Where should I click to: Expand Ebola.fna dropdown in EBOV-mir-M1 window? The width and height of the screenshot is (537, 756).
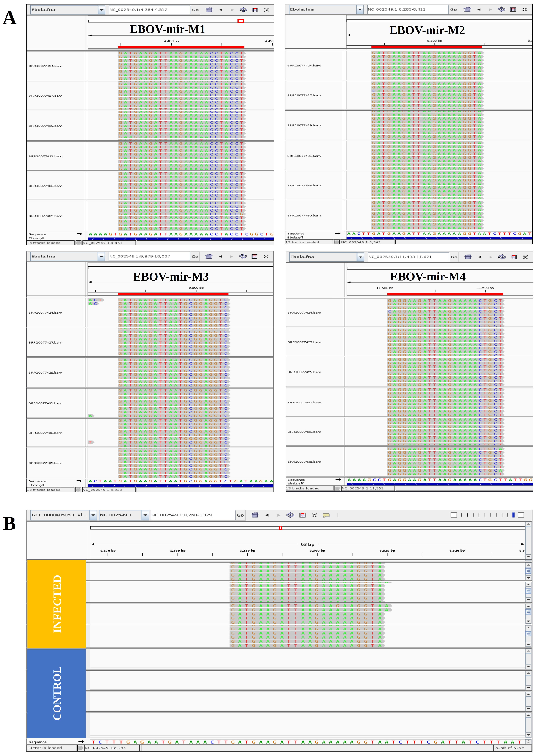click(x=101, y=10)
